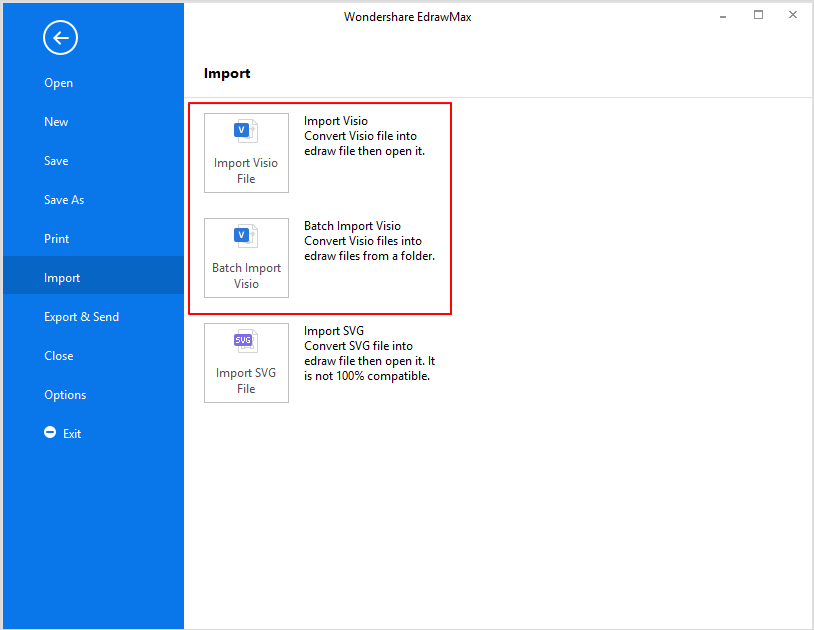
Task: Click 'Convert Visio file into edraw file' description
Action: coord(364,143)
